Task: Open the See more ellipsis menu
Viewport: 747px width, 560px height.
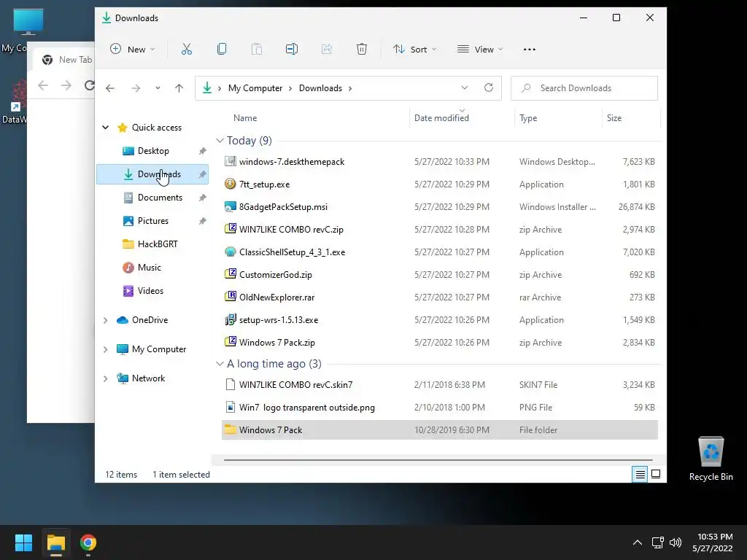Action: 530,49
